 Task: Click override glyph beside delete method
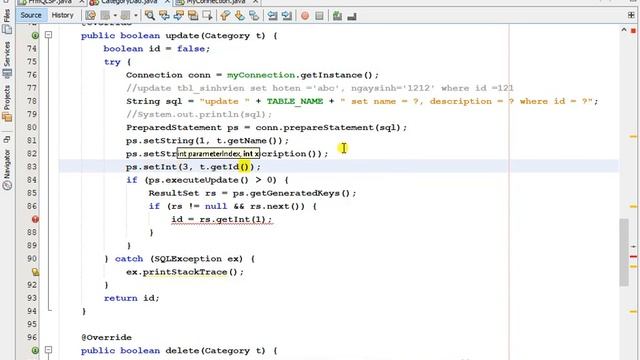(x=35, y=350)
